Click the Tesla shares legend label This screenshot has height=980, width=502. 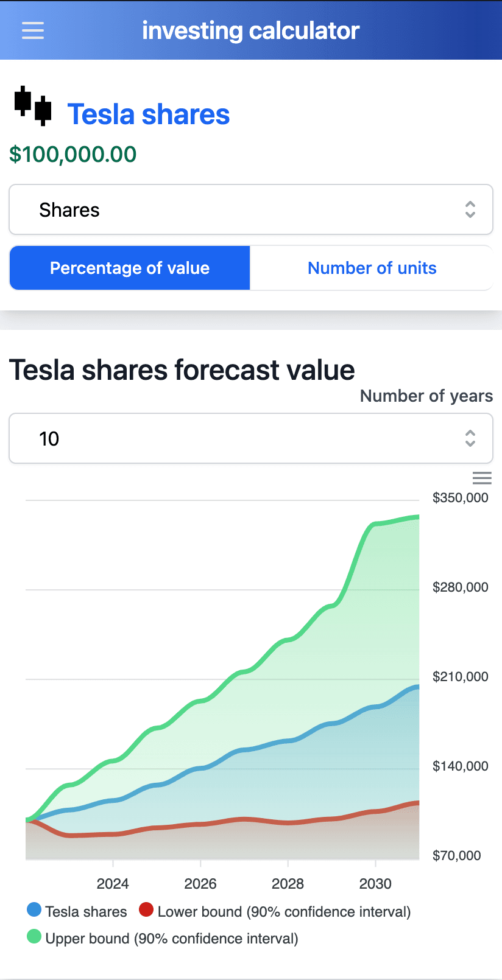tap(86, 912)
